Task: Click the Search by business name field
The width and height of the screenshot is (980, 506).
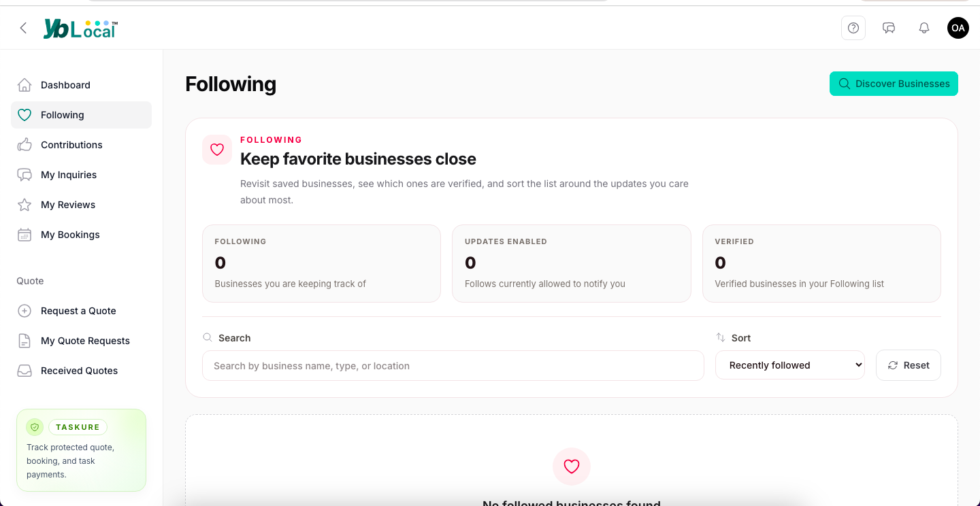Action: (x=453, y=366)
